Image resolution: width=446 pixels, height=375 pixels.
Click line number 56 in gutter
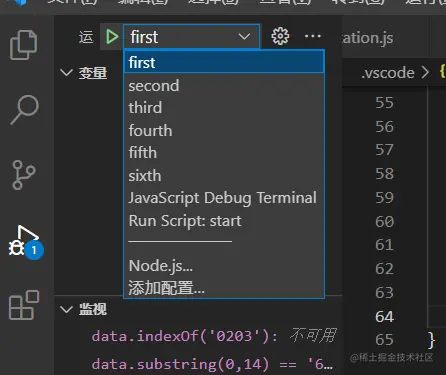tap(384, 126)
